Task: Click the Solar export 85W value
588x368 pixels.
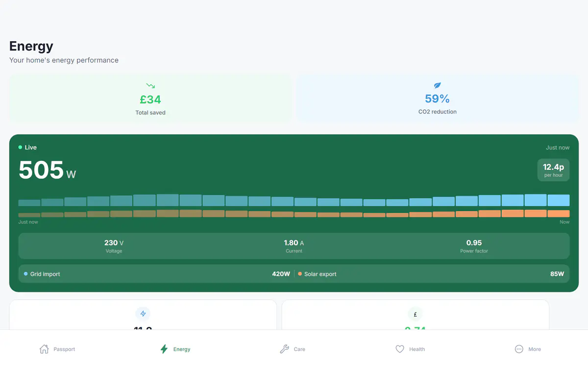Action: [557, 274]
